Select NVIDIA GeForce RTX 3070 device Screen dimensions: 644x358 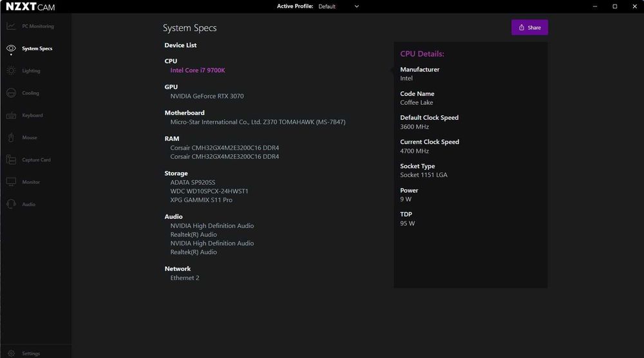coord(207,96)
